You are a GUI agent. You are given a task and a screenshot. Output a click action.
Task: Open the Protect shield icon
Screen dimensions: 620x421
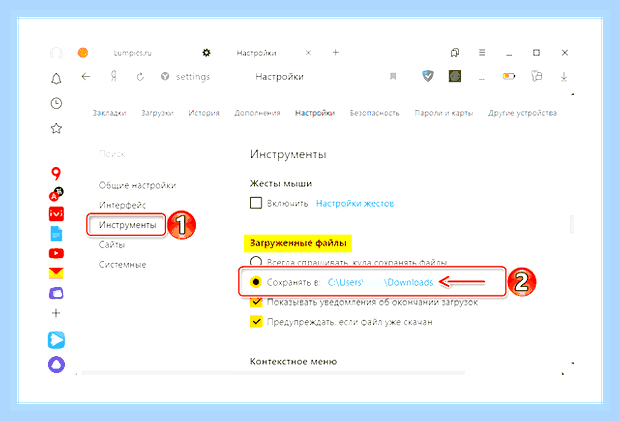coord(427,76)
